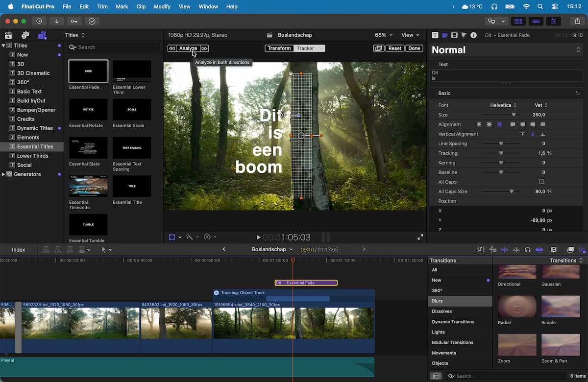Open the Info inspector icon
This screenshot has width=588, height=382.
point(473,35)
